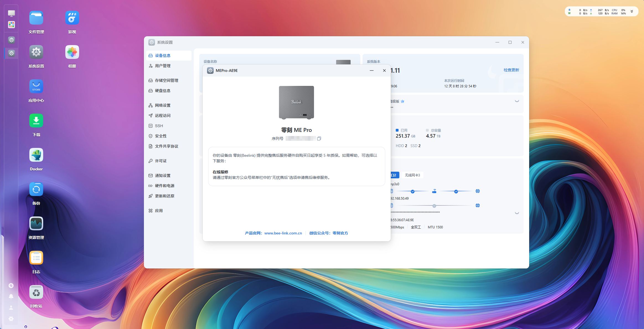Launch Docker from the desktop
Viewport: 644px width, 329px height.
click(36, 155)
